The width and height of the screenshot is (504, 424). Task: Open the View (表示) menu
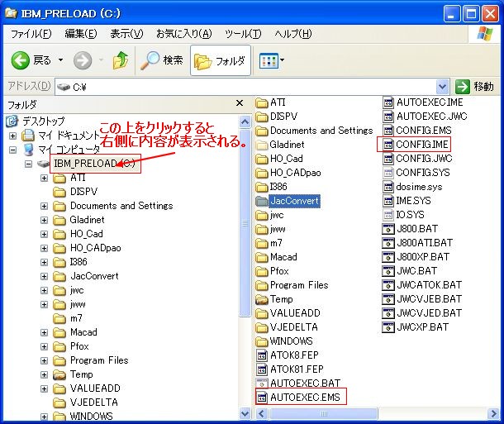126,34
